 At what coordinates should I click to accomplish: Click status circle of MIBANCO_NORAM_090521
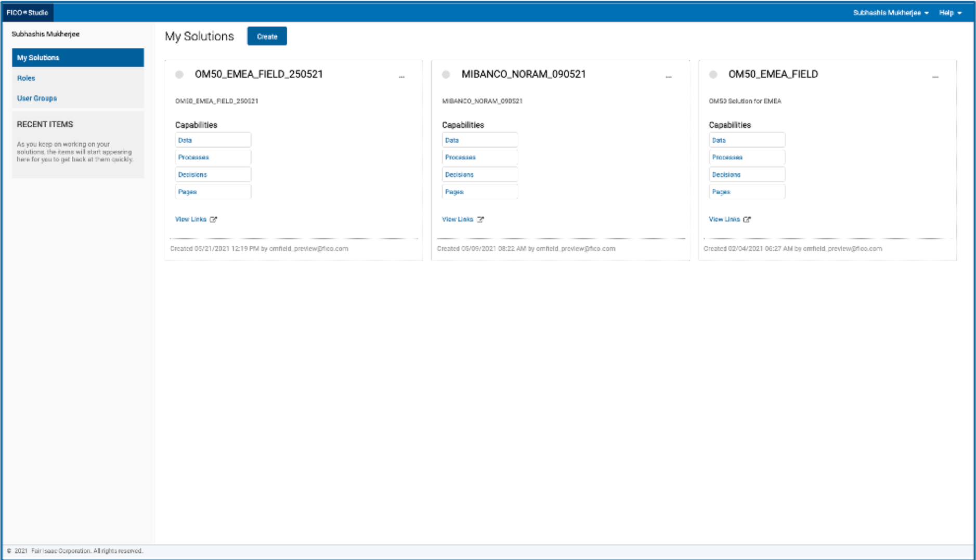point(446,74)
